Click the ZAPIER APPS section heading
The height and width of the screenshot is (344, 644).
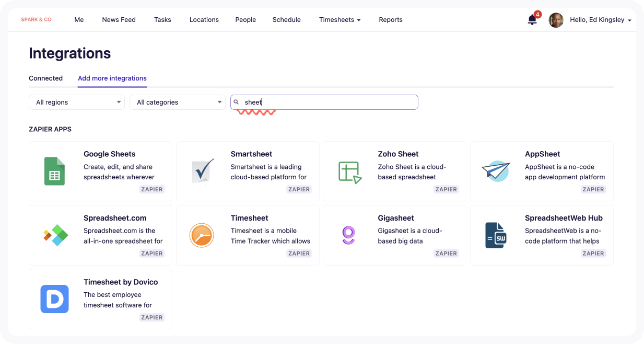pyautogui.click(x=50, y=129)
